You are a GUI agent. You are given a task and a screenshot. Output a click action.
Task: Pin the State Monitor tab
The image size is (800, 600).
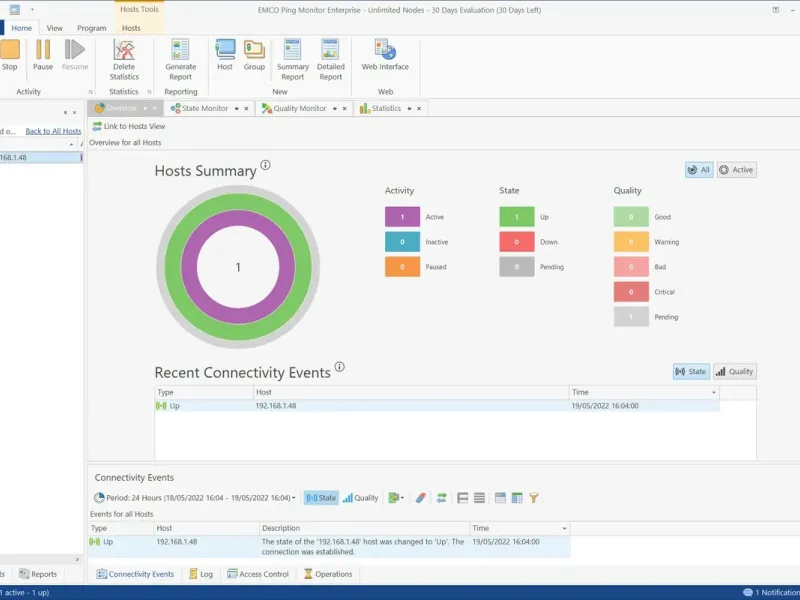pos(237,109)
